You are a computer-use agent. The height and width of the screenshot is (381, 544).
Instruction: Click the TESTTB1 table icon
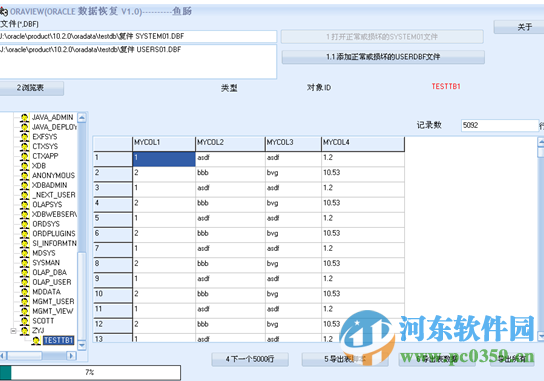click(36, 340)
